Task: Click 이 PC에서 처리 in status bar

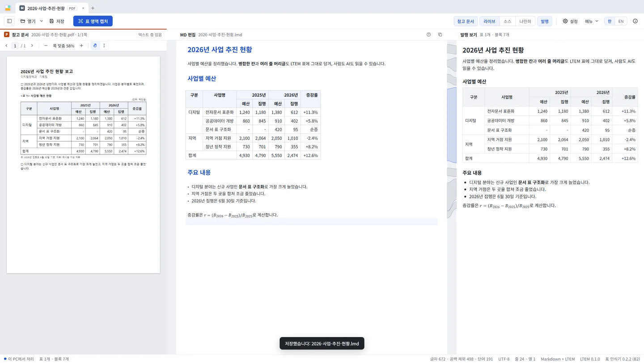Action: click(19, 359)
